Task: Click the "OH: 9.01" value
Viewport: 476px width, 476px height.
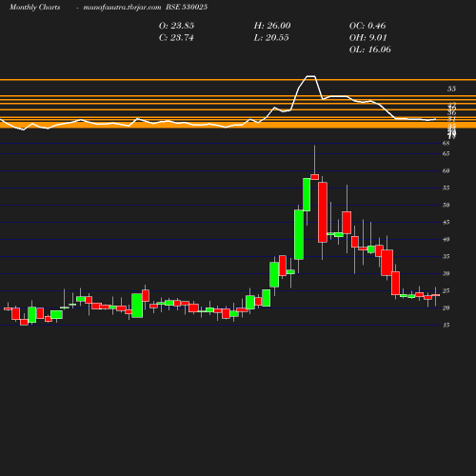Action: (368, 38)
